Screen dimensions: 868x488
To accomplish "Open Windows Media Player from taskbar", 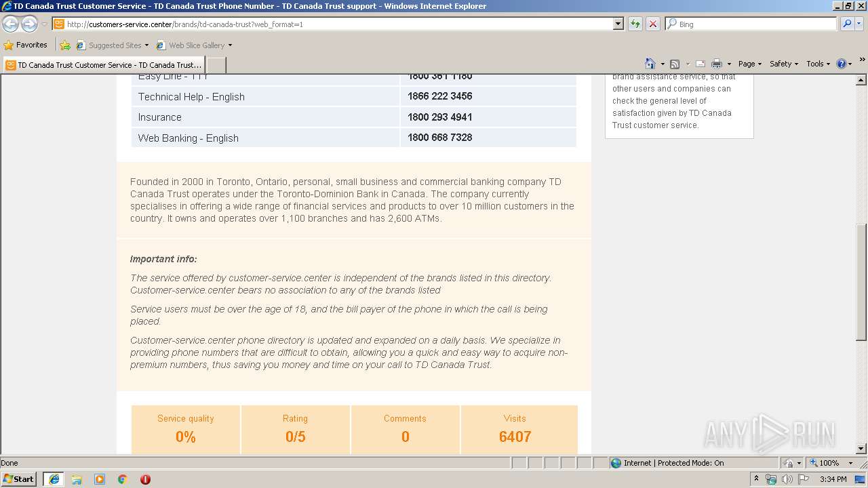I will tap(100, 479).
